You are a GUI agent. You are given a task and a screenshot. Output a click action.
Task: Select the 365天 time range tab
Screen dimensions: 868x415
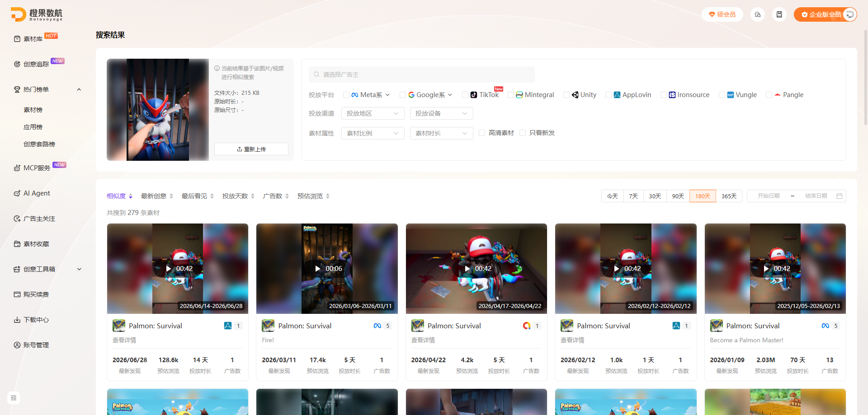(x=729, y=196)
